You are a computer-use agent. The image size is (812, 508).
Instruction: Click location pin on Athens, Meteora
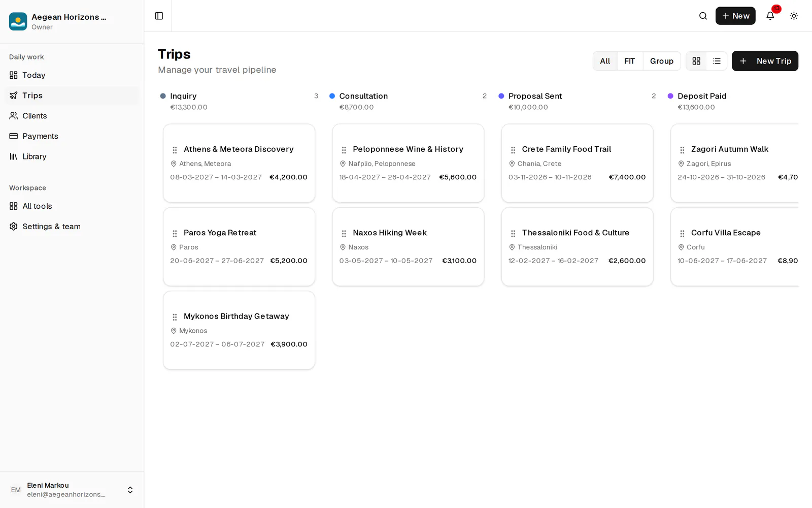point(174,164)
